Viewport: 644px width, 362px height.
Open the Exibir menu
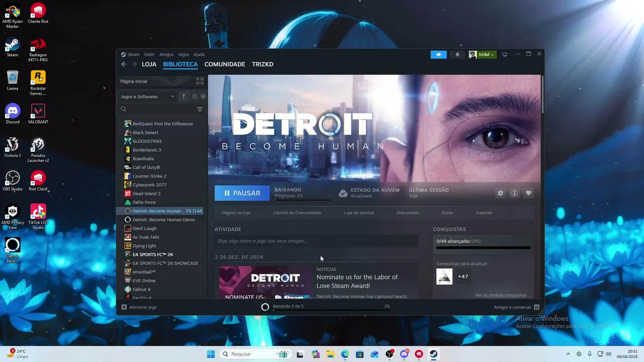tap(149, 54)
